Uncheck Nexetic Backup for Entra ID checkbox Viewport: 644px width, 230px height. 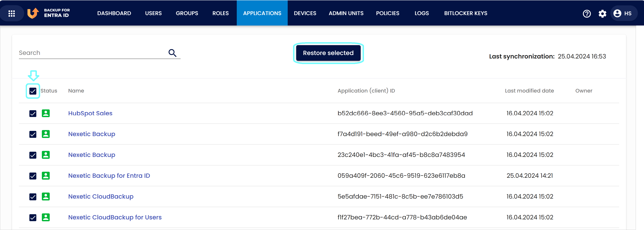click(x=33, y=176)
